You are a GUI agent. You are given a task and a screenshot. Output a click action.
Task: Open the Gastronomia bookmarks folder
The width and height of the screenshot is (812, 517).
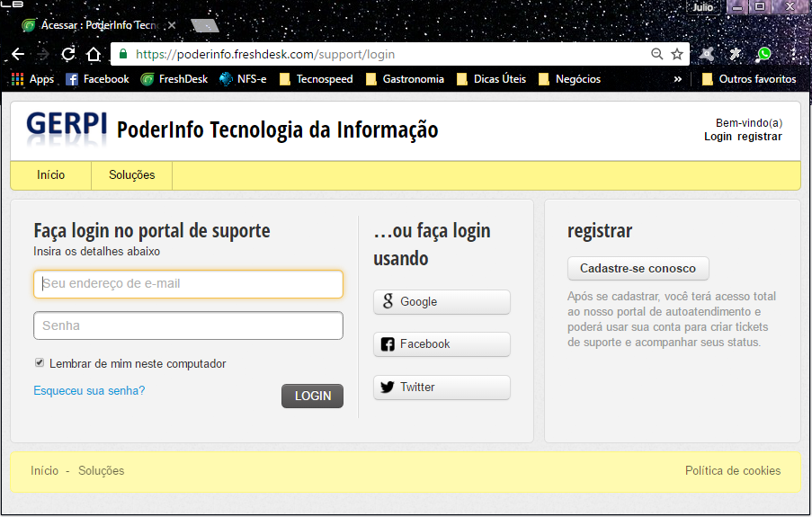pos(405,79)
